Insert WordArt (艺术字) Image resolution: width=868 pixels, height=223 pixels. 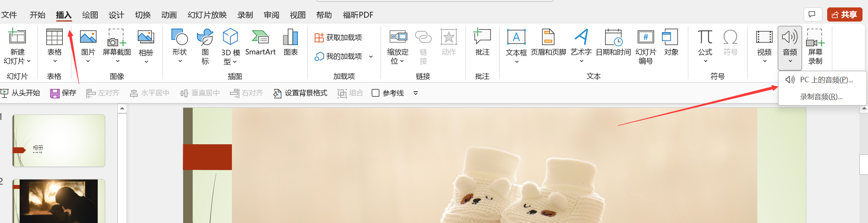tap(581, 45)
